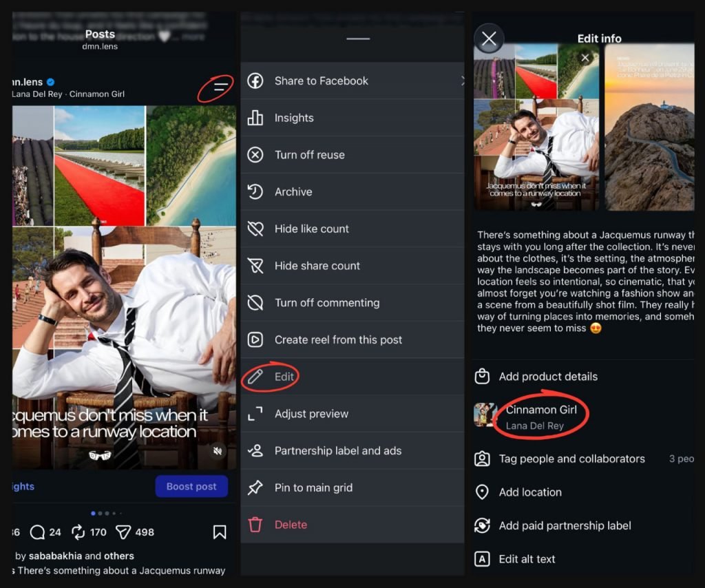Select Adjust preview option

click(352, 414)
